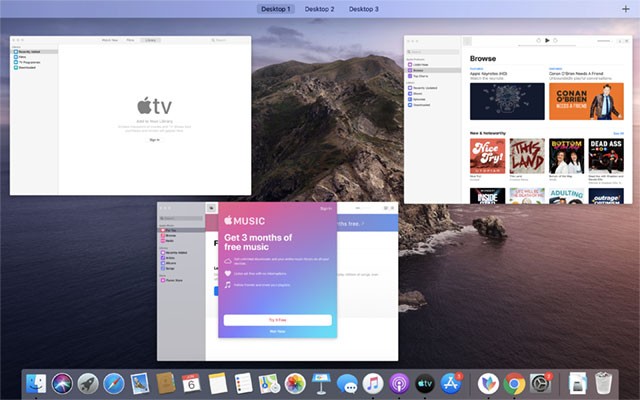The image size is (640, 400).
Task: Select Browse in Podcasts sidebar
Action: point(434,70)
